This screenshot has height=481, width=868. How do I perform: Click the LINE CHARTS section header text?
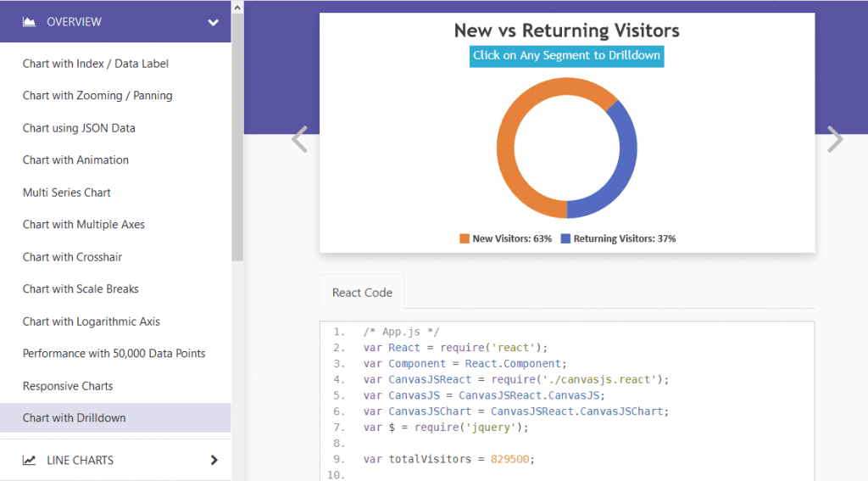pos(81,460)
